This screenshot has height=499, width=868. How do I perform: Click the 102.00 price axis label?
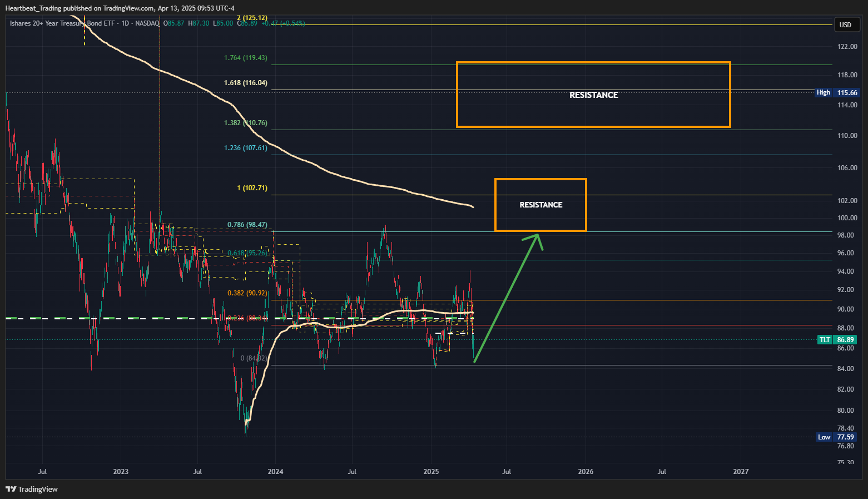[847, 201]
